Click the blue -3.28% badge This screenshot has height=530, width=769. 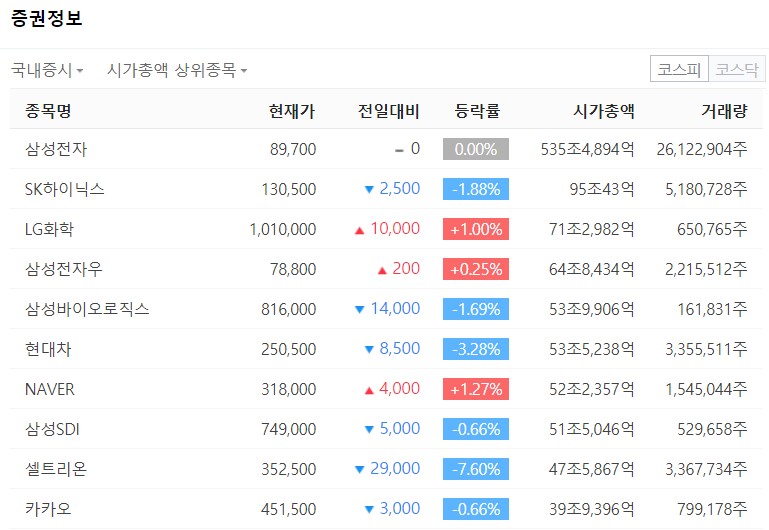(476, 349)
